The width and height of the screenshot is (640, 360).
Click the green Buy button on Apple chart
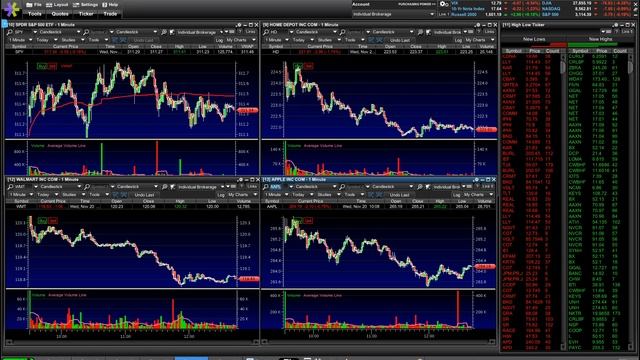297,220
